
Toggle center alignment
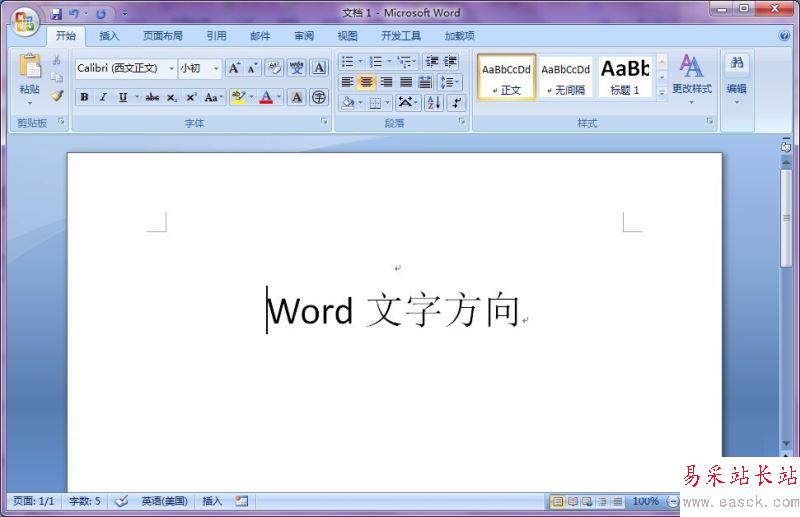(x=367, y=82)
